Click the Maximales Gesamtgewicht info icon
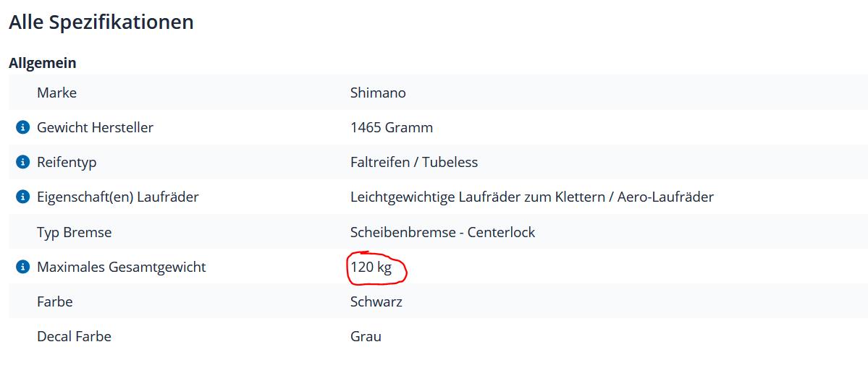 click(22, 268)
